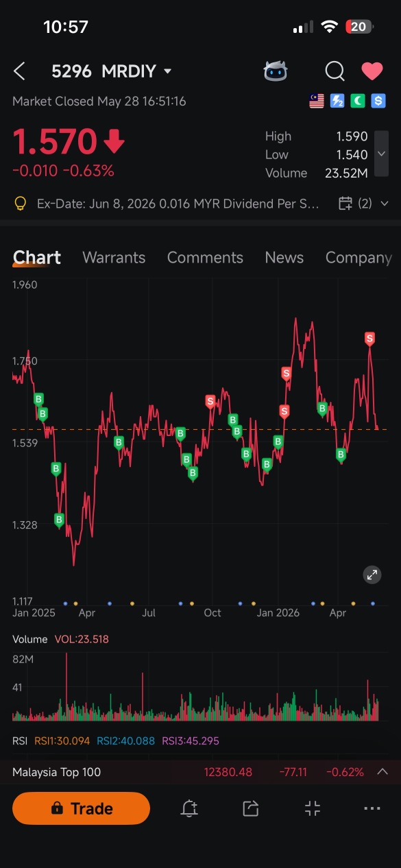Image resolution: width=401 pixels, height=868 pixels.
Task: Tap the back arrow icon
Action: tap(20, 71)
